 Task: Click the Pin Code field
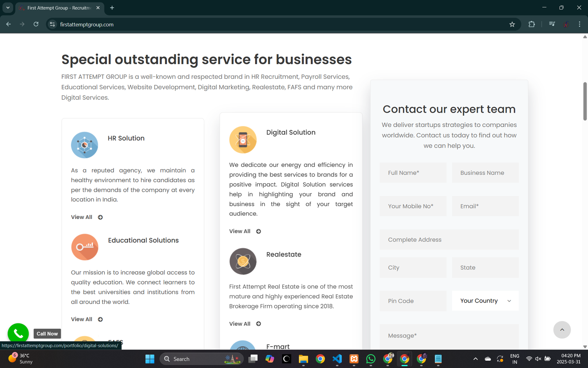point(413,301)
